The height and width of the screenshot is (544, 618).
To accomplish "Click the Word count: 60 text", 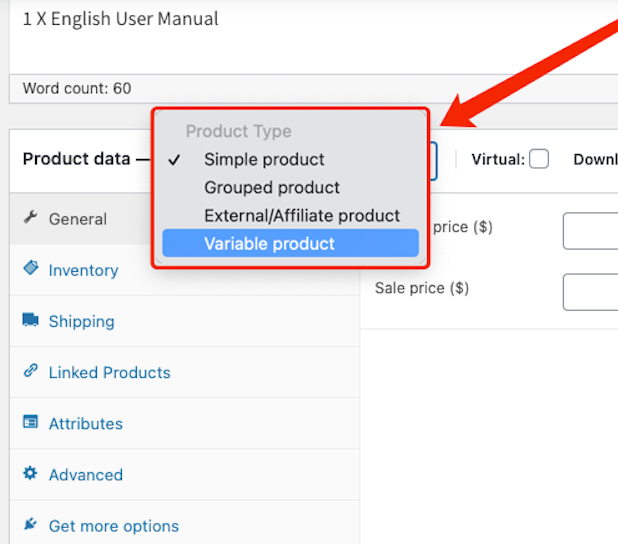I will pos(77,88).
